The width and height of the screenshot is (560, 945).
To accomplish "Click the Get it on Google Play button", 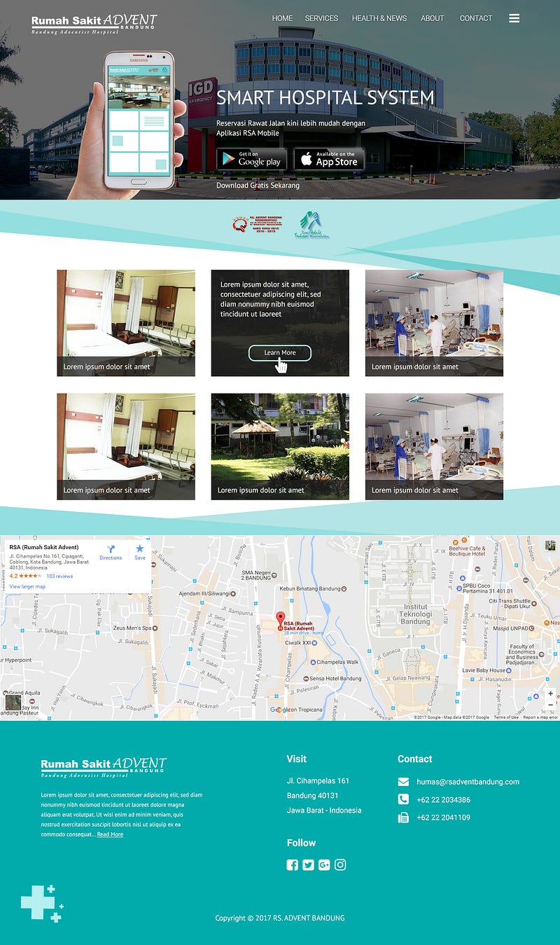I will pos(252,159).
